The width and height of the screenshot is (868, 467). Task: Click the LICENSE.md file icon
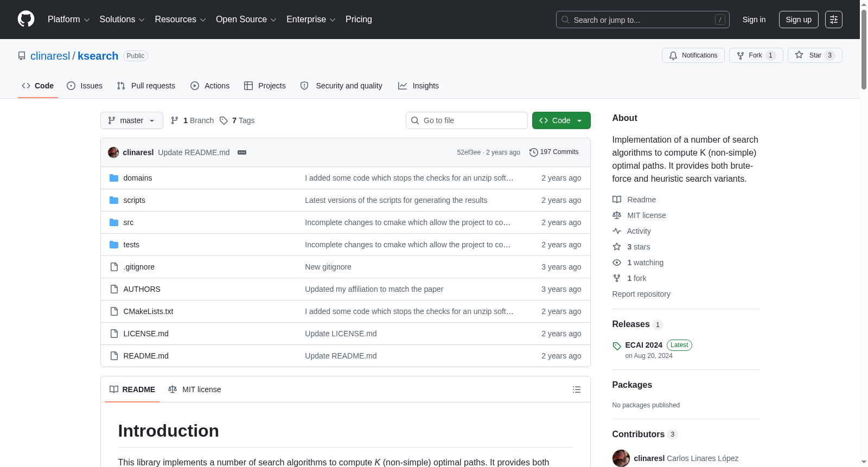114,334
